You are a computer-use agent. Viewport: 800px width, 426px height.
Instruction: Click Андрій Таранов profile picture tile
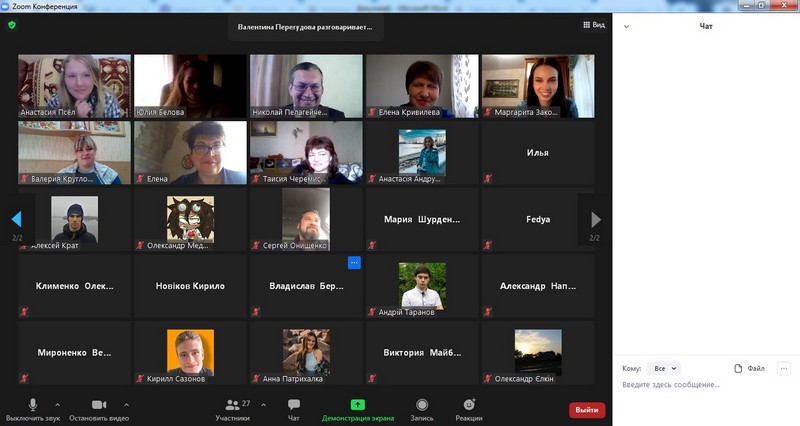click(x=422, y=286)
